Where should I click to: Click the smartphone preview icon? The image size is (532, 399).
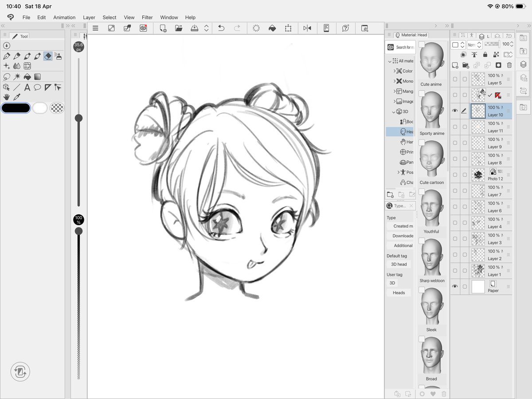point(326,28)
